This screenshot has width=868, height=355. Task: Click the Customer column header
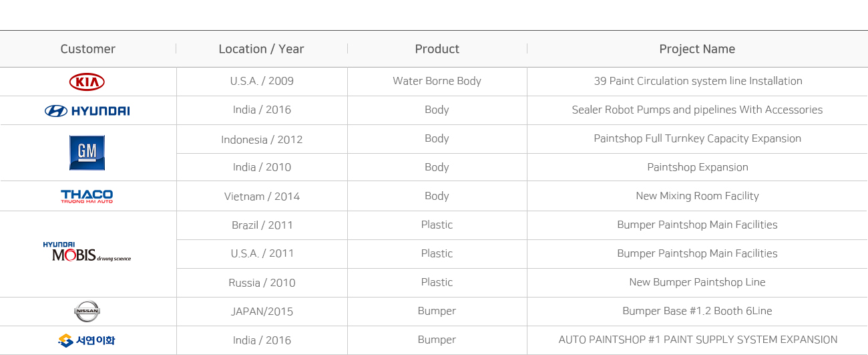coord(88,49)
